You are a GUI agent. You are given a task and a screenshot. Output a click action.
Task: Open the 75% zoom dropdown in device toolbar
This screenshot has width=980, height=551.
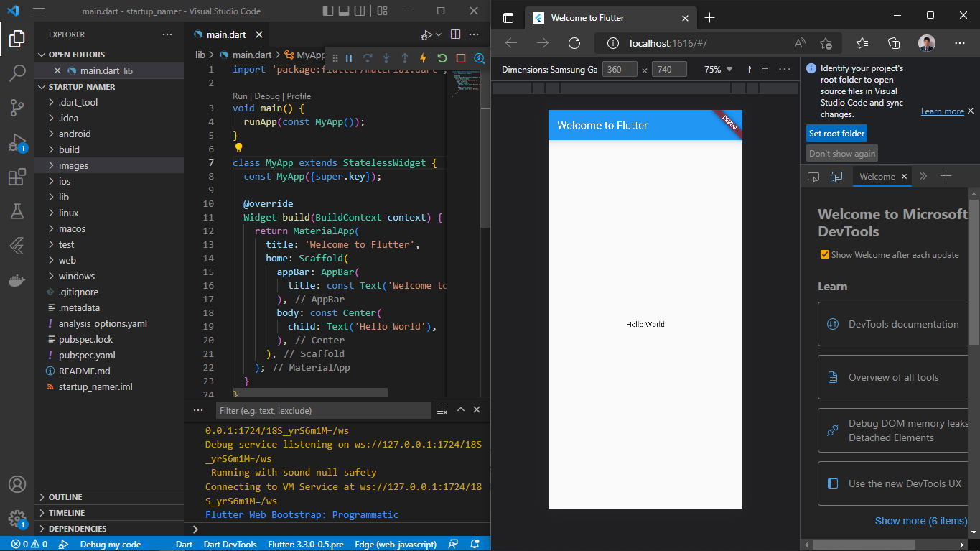pyautogui.click(x=719, y=70)
